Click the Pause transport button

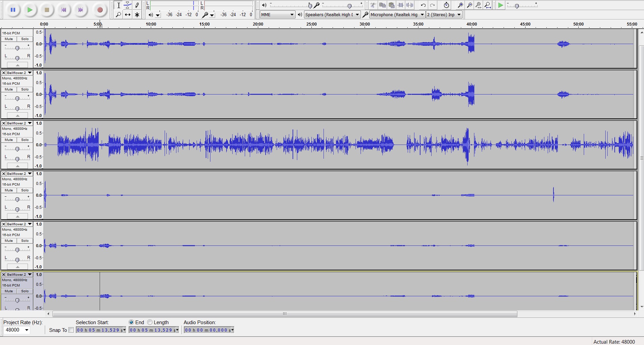(13, 10)
